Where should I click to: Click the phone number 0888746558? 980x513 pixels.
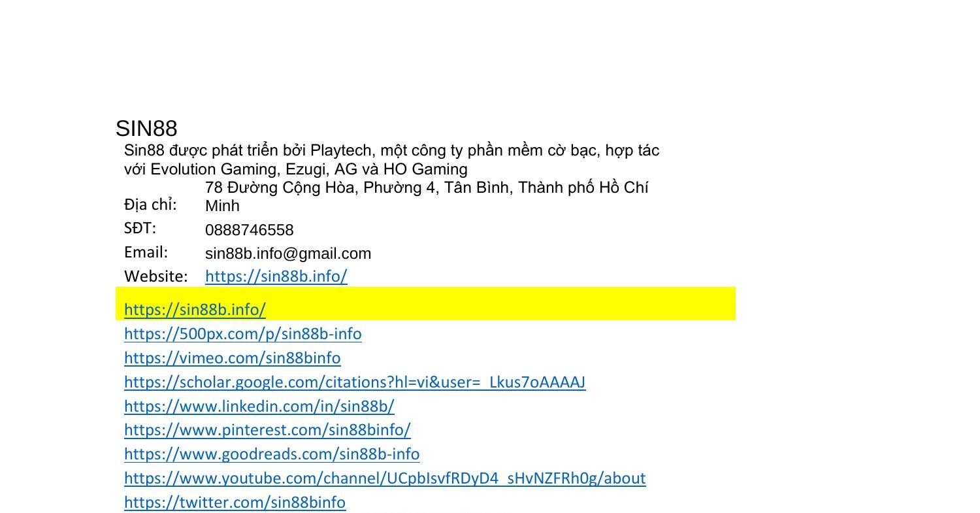[249, 230]
